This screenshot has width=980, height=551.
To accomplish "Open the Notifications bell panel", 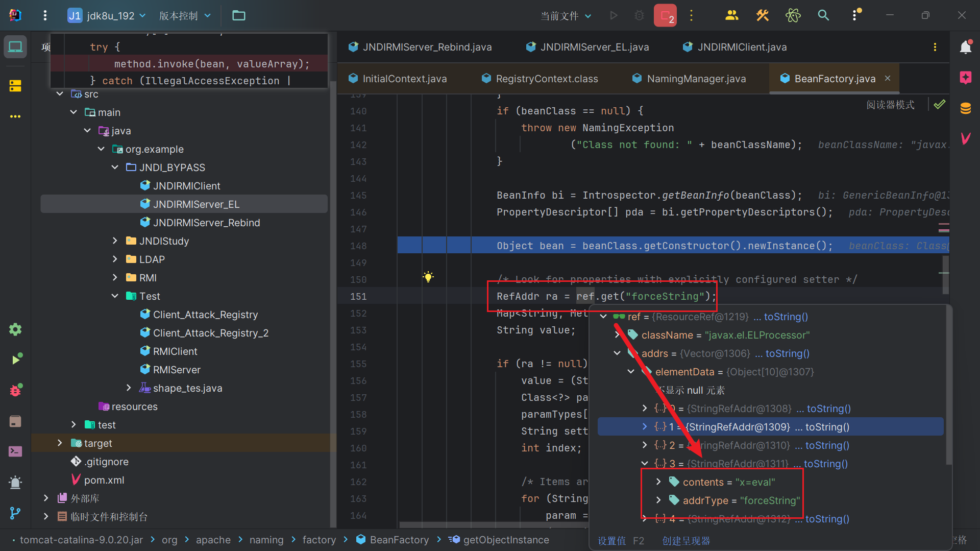I will point(965,47).
